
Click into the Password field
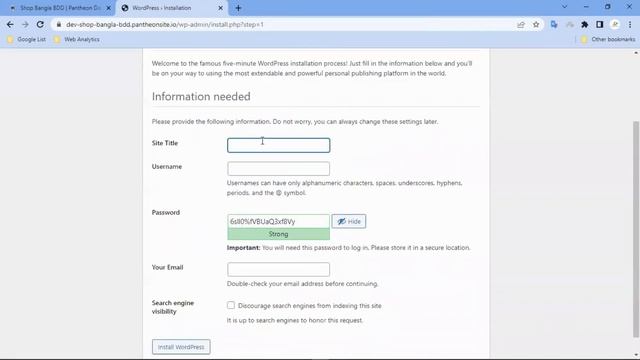pos(278,221)
